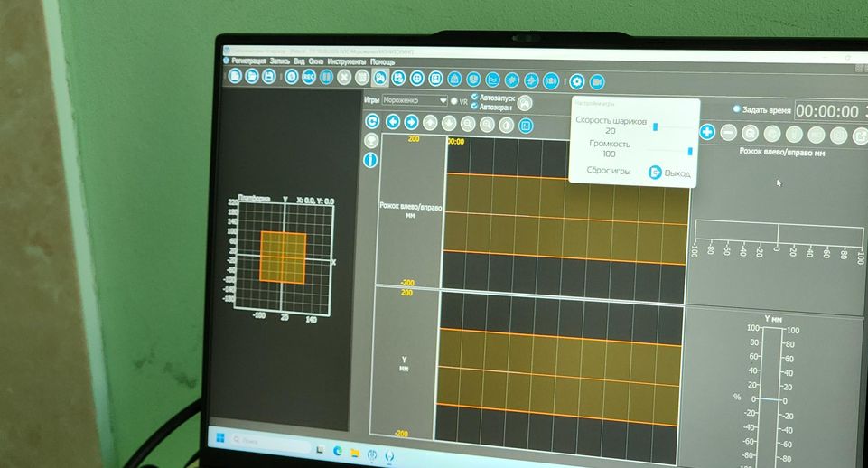The width and height of the screenshot is (868, 468).
Task: Click the minus icon in right panel
Action: [729, 133]
